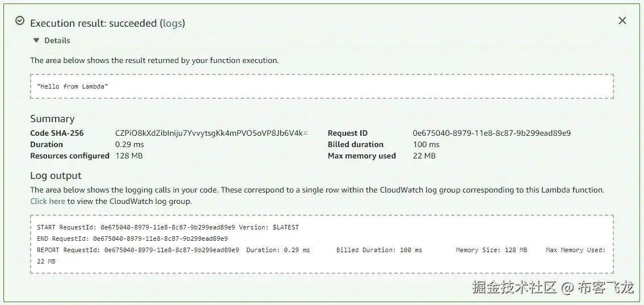644x305 pixels.
Task: Close the execution result panel
Action: click(x=622, y=21)
